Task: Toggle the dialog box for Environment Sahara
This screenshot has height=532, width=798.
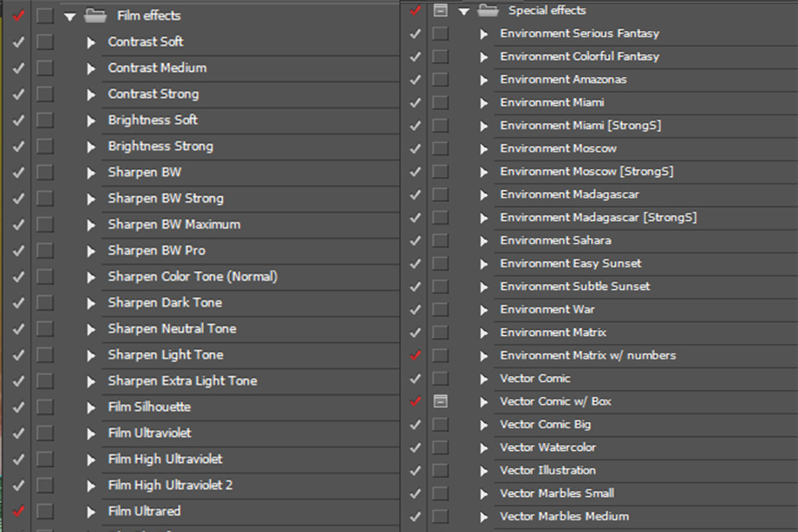Action: (440, 241)
